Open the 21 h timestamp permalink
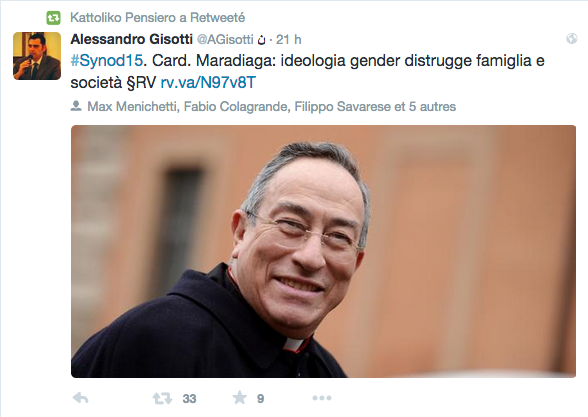The width and height of the screenshot is (588, 417). 288,39
